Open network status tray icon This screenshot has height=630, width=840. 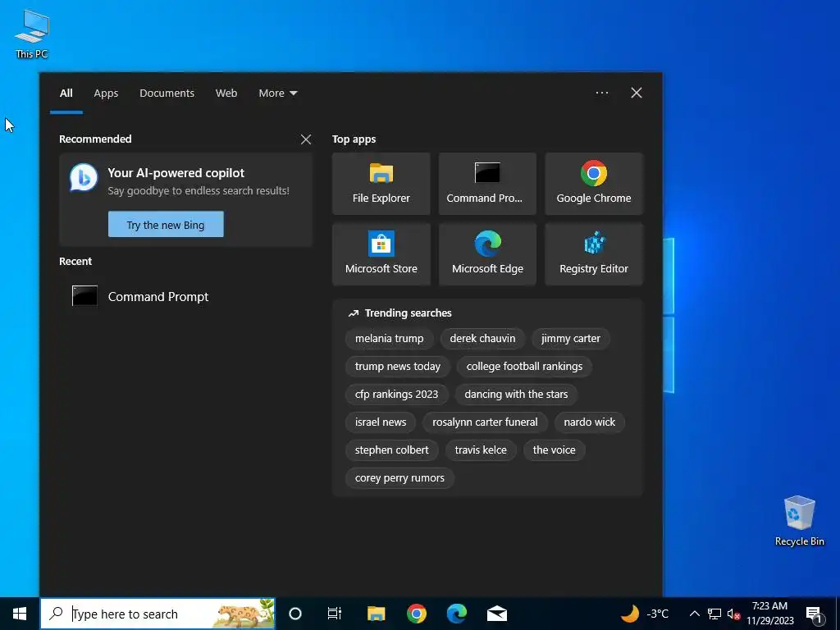click(714, 614)
